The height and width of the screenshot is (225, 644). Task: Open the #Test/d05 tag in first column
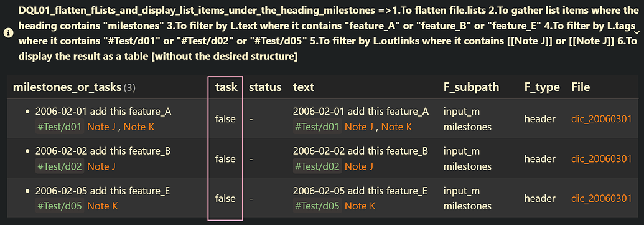[60, 206]
